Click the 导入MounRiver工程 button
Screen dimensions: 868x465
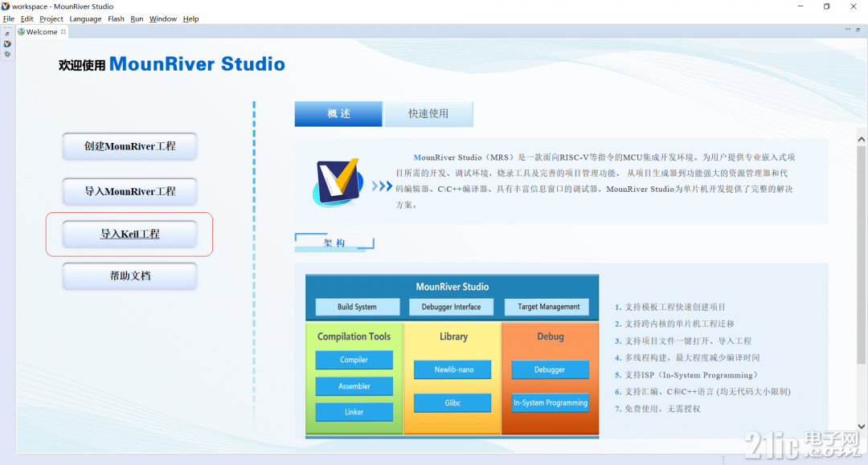129,191
